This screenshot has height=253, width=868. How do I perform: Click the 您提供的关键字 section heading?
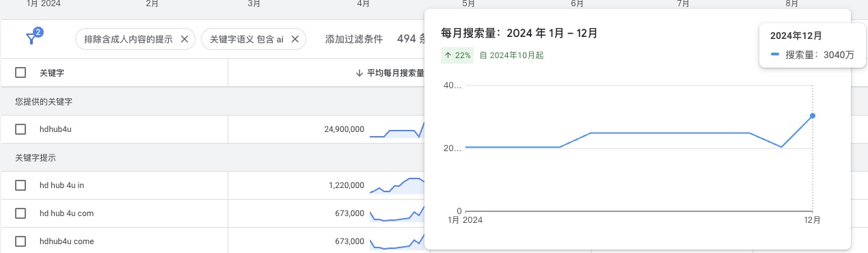pos(44,101)
